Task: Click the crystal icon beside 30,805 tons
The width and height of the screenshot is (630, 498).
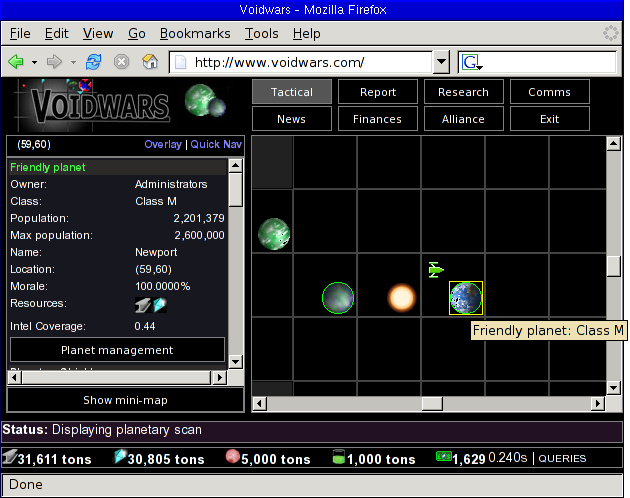Action: click(120, 457)
